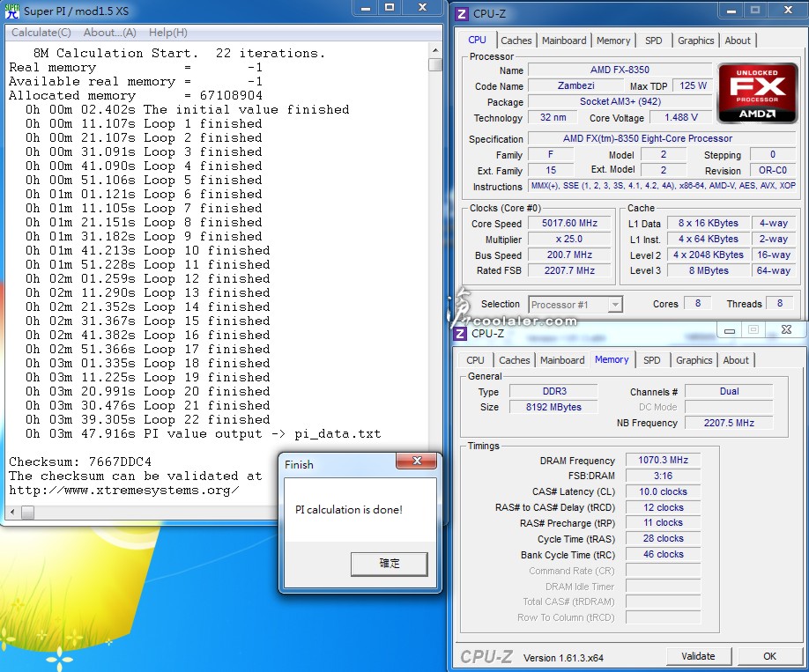Viewport: 809px width, 672px height.
Task: Click the Level 3 cache value 8 MBytes
Action: (x=709, y=270)
